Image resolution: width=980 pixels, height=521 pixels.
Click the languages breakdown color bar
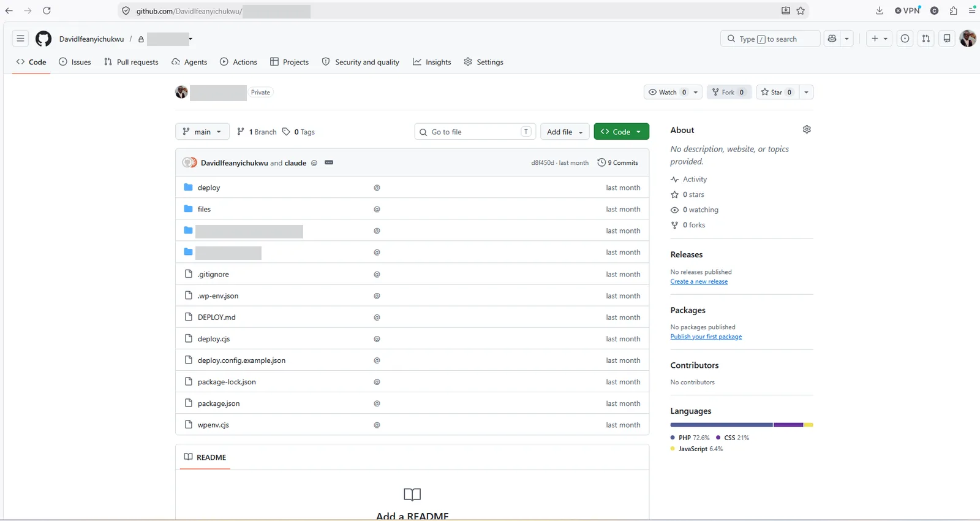pos(741,425)
